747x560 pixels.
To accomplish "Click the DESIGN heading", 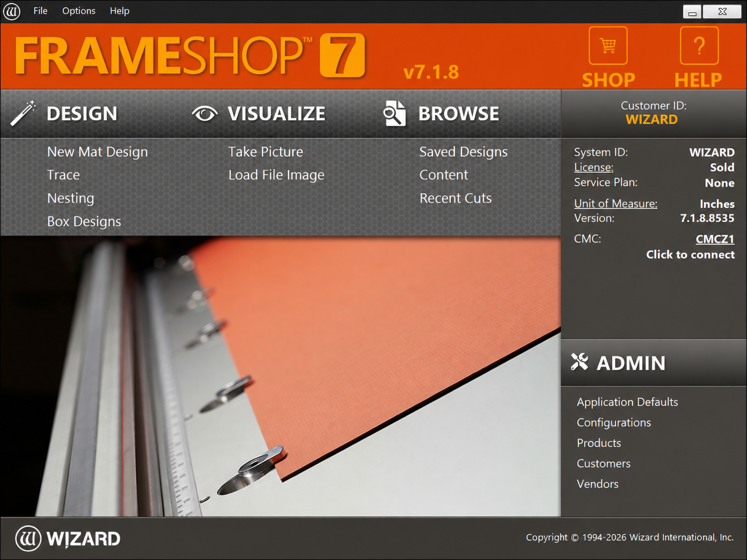I will (x=82, y=113).
